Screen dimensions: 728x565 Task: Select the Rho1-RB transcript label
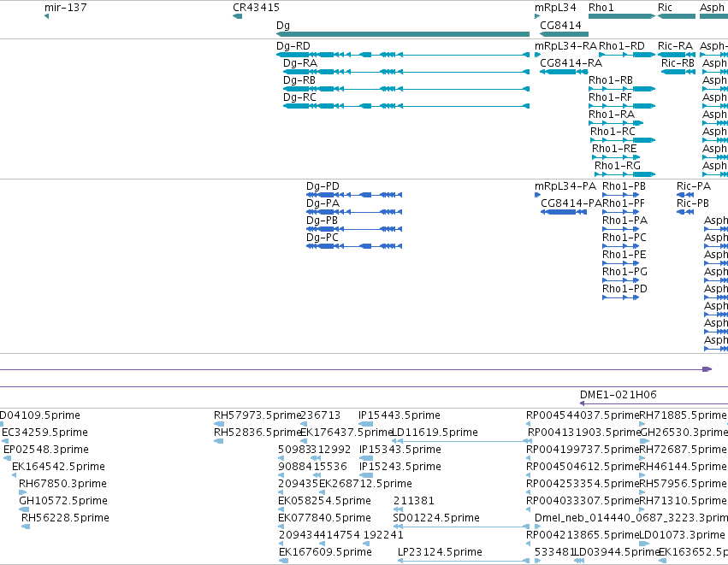[x=611, y=80]
